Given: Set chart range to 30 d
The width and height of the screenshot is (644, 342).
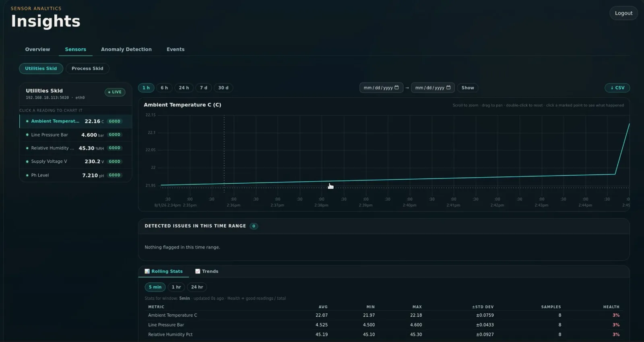Looking at the screenshot, I should (223, 88).
